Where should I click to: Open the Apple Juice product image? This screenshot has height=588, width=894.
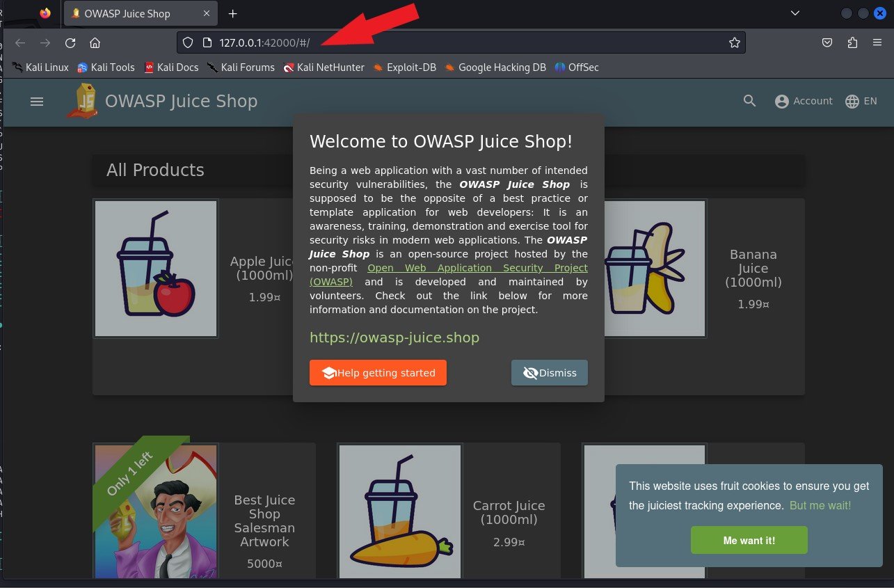pos(156,269)
